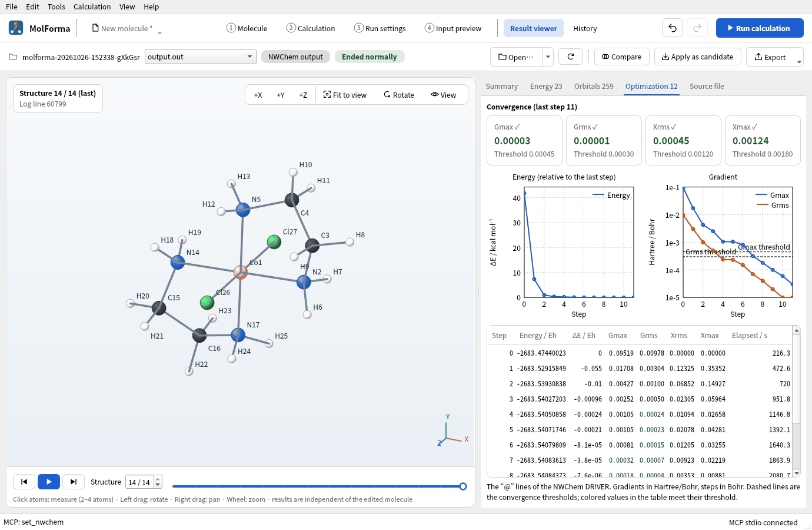
Task: Activate the Rotate tool
Action: [x=399, y=95]
